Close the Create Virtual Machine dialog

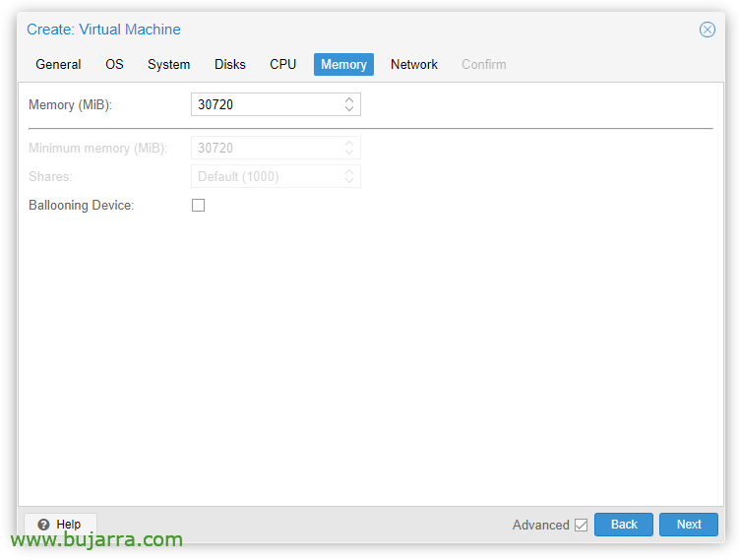[707, 30]
